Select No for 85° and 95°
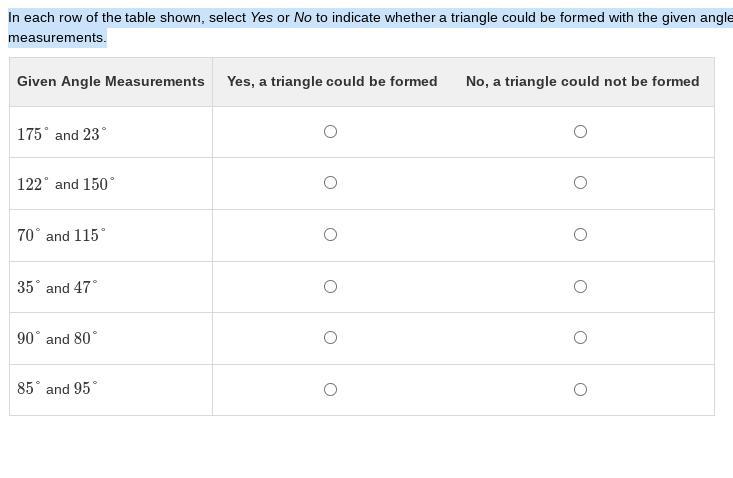This screenshot has width=733, height=478. [x=580, y=390]
